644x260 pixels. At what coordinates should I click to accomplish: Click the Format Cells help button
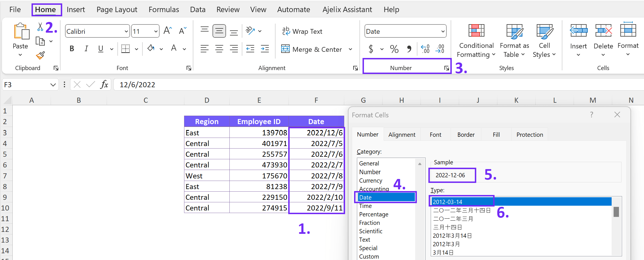tap(591, 115)
